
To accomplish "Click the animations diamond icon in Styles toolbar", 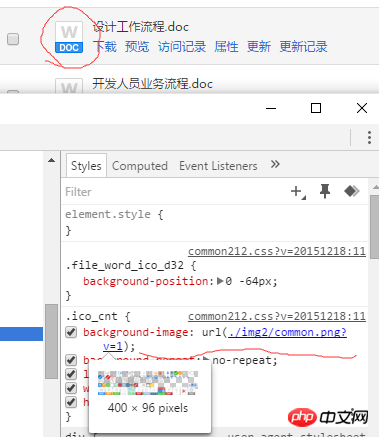I will click(352, 191).
